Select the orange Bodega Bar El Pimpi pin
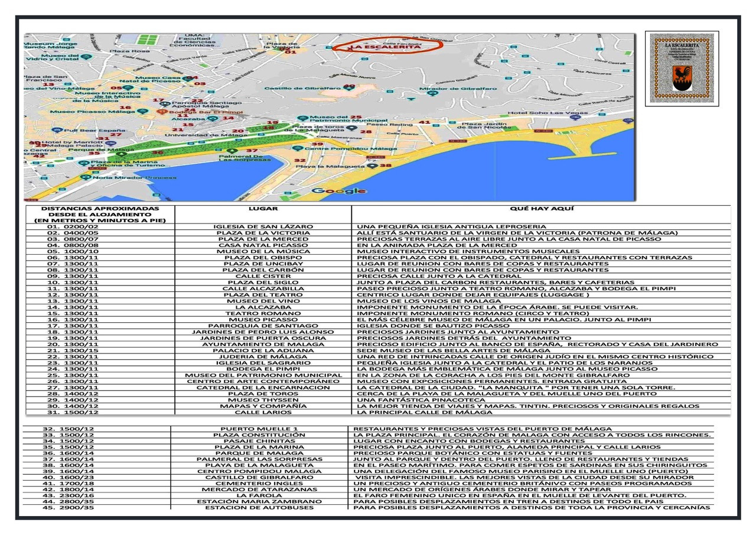756x535 pixels. pyautogui.click(x=161, y=111)
